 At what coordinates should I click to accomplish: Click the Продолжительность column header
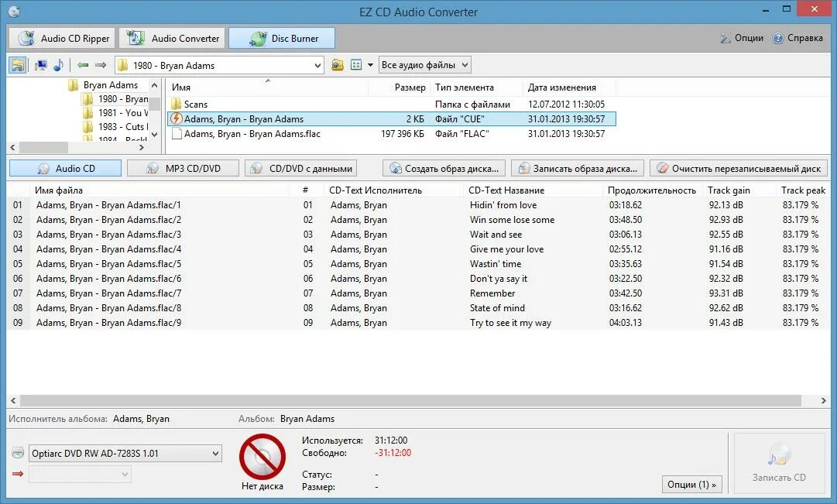pos(653,190)
